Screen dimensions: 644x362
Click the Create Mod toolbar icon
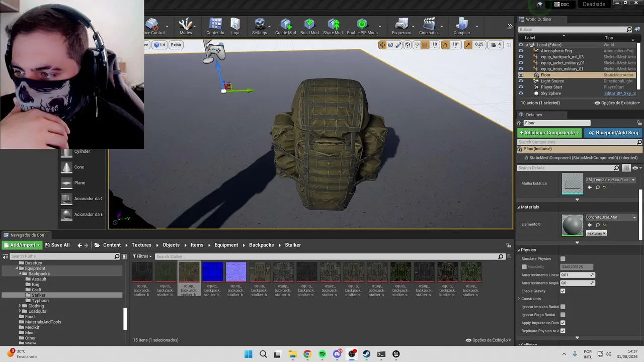[x=285, y=26]
